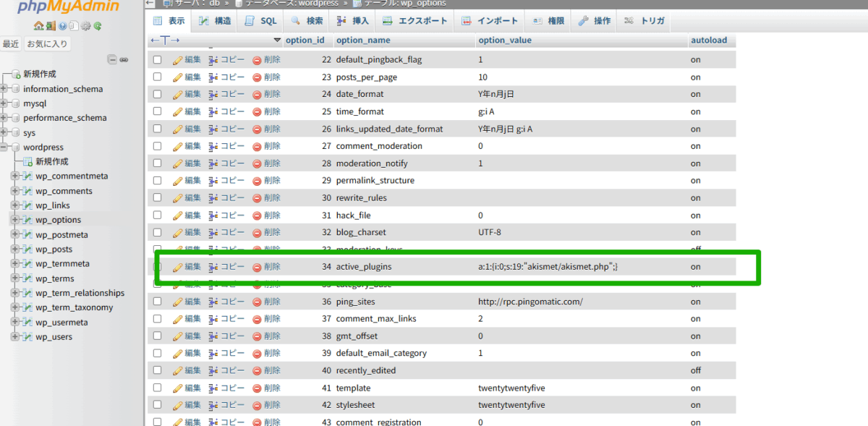The height and width of the screenshot is (426, 868).
Task: Click 新規作成 under the wordpress database
Action: pyautogui.click(x=52, y=162)
